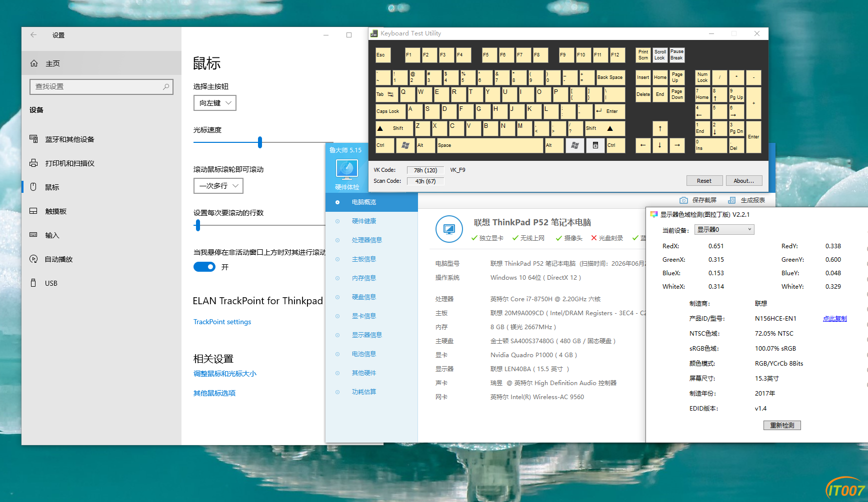Select 显卡信息 in Ludashi sidebar
The height and width of the screenshot is (502, 868).
371,316
